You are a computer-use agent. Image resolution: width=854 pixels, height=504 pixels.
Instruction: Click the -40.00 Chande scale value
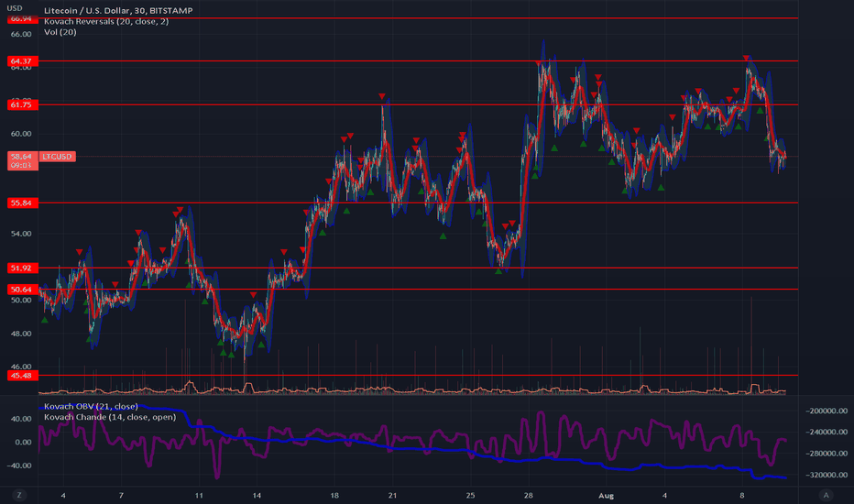19,466
